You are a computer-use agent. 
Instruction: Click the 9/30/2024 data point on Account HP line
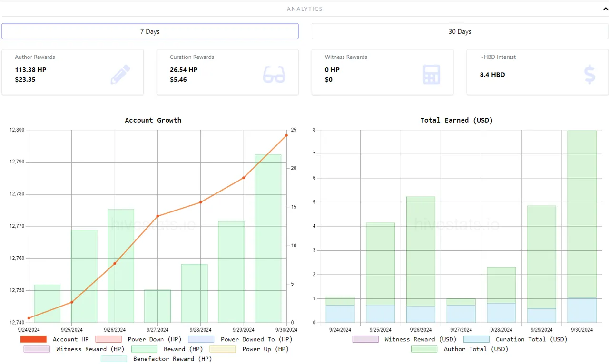286,135
